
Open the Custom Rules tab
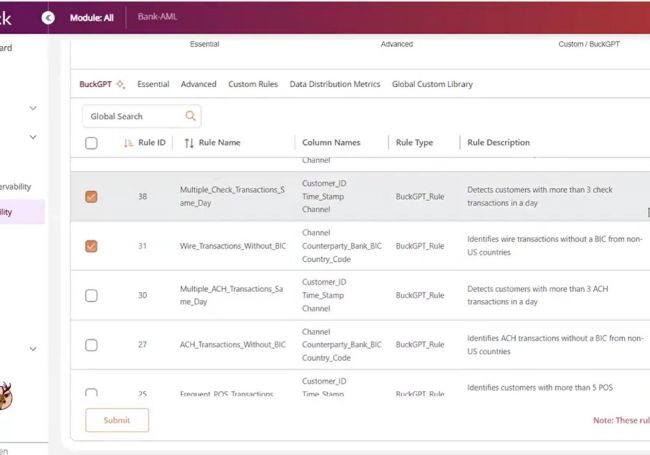[x=253, y=84]
